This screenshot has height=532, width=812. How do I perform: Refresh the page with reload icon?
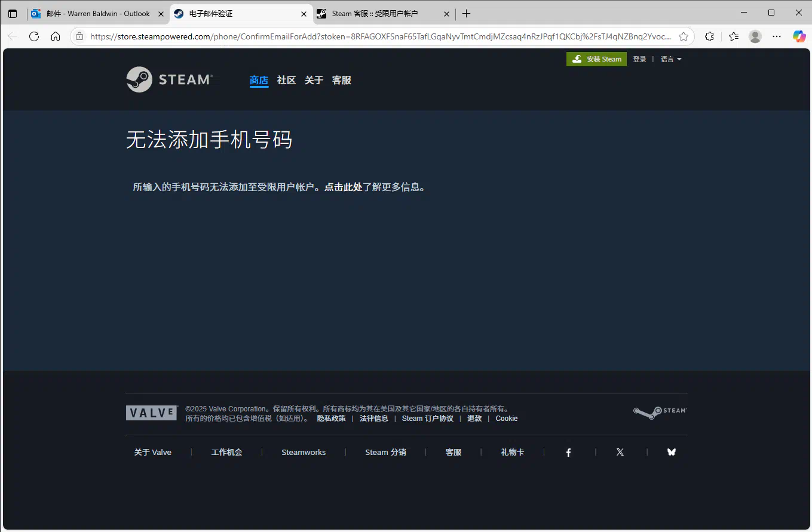click(x=34, y=36)
